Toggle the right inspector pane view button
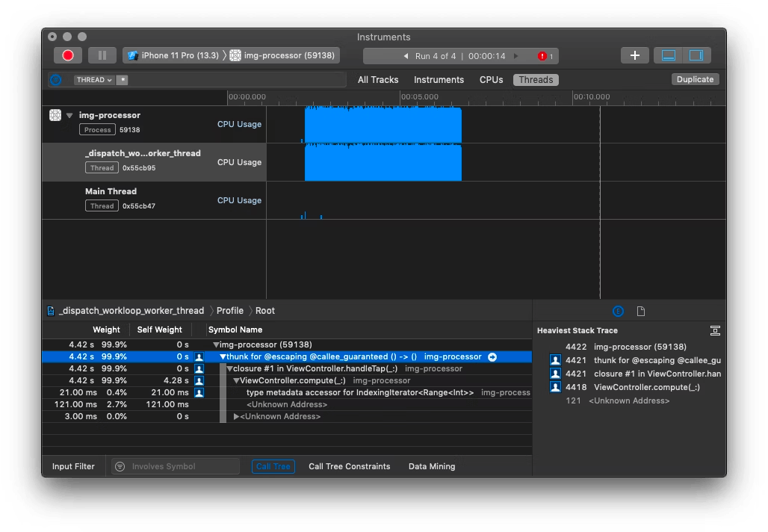The image size is (768, 532). [696, 55]
